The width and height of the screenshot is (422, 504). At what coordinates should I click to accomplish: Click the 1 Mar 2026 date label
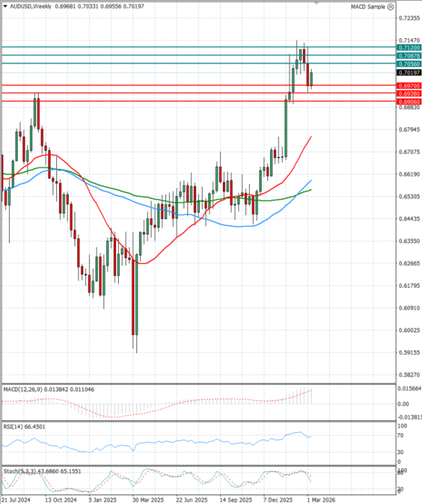pyautogui.click(x=318, y=498)
